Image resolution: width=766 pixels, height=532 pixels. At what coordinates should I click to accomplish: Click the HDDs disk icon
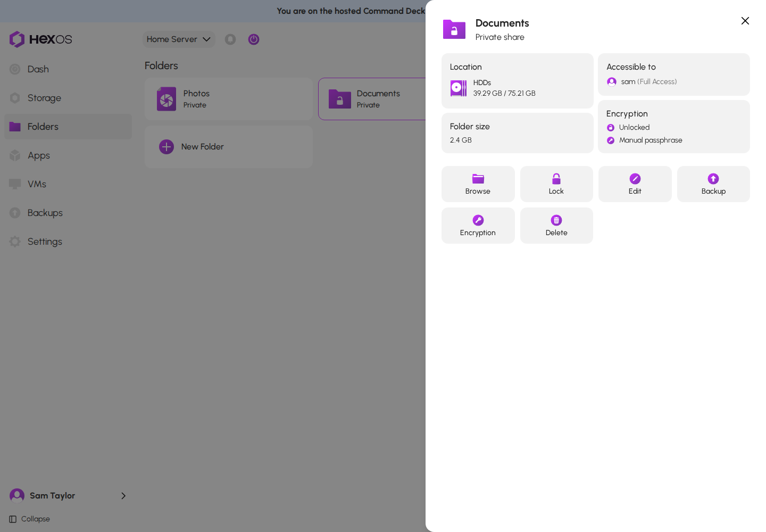point(459,88)
